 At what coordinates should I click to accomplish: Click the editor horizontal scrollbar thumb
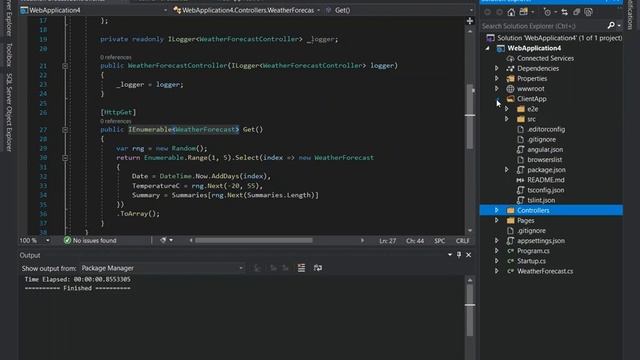click(253, 240)
